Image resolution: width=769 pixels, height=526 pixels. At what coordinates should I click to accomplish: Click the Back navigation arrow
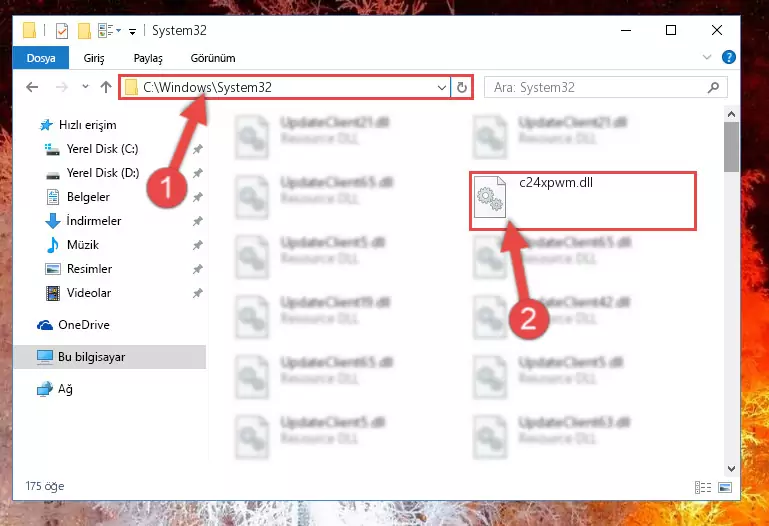click(x=32, y=87)
